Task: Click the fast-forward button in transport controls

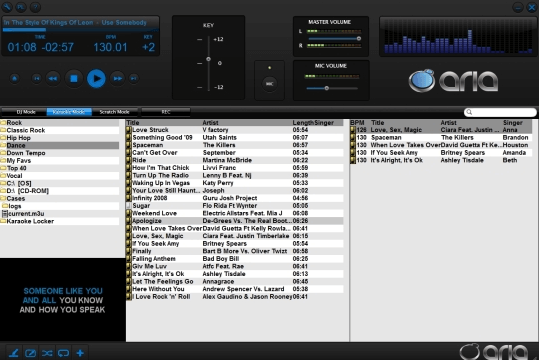Action: [118, 79]
